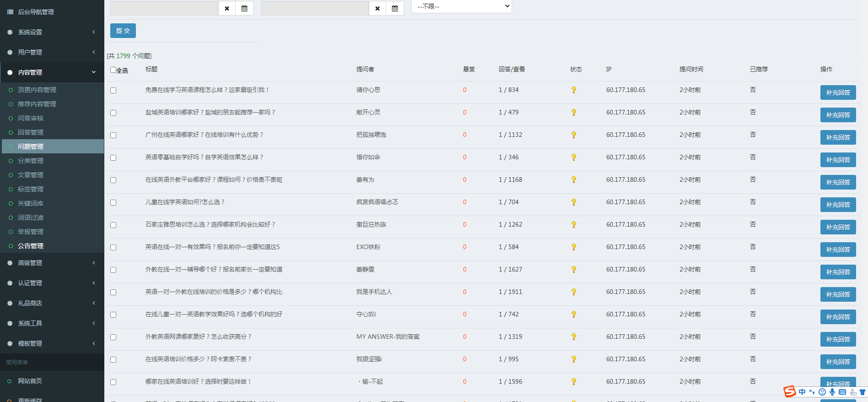The height and width of the screenshot is (402, 868).
Task: Open the --不限-- dropdown
Action: [x=461, y=6]
